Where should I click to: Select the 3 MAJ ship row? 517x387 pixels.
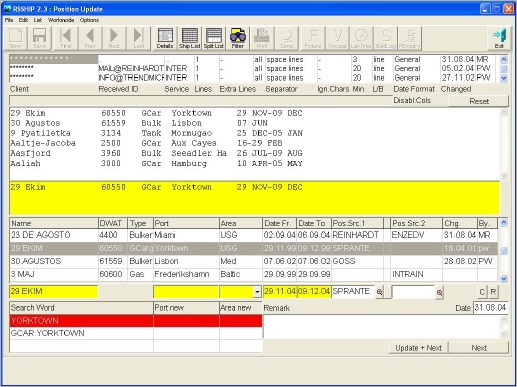pyautogui.click(x=254, y=274)
